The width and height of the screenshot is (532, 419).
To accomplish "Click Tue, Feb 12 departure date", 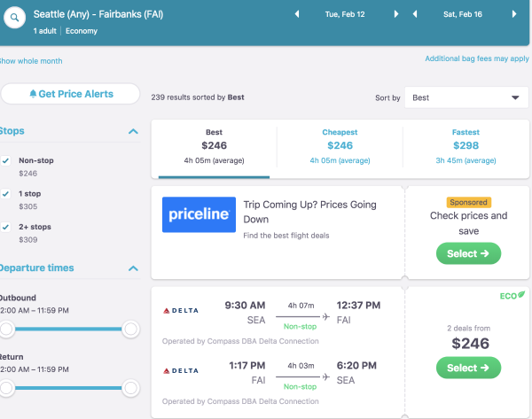I will [x=345, y=14].
